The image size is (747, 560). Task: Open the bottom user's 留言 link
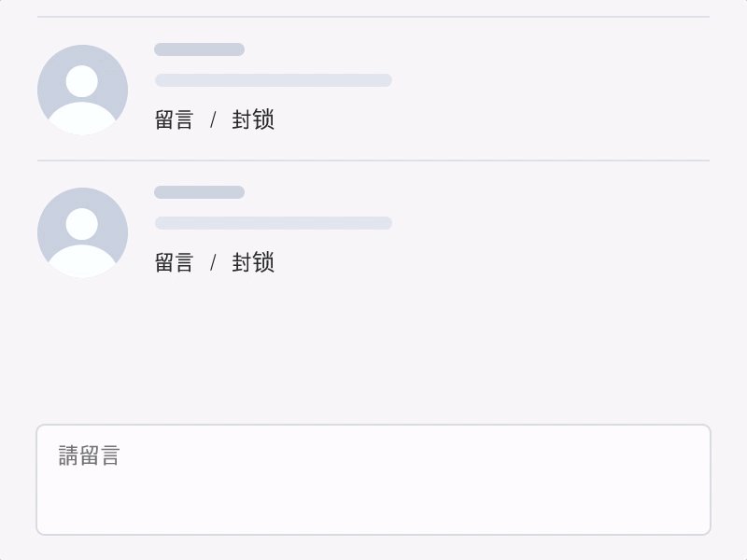(x=174, y=262)
